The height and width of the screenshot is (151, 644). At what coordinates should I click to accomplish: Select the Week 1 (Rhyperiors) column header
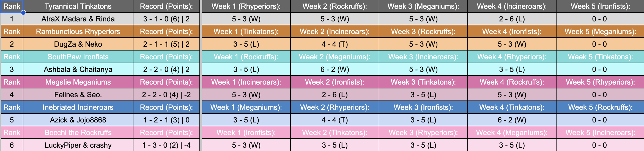246,6
